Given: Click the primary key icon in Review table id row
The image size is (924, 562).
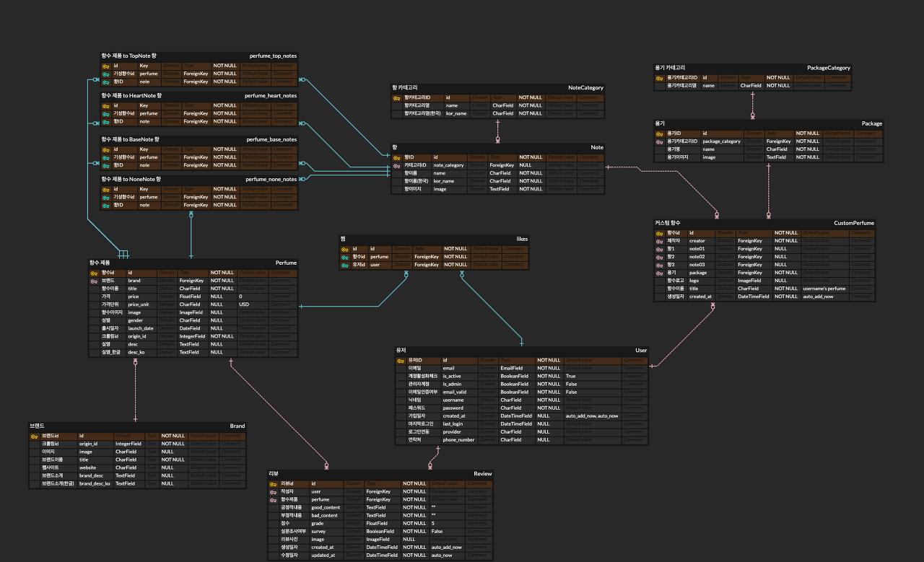Looking at the screenshot, I should coord(273,483).
